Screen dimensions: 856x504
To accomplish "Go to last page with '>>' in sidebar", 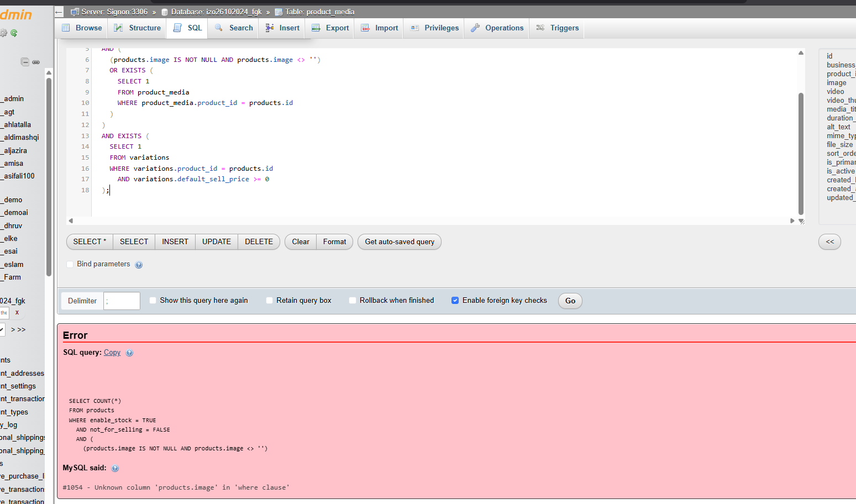I will coord(22,329).
